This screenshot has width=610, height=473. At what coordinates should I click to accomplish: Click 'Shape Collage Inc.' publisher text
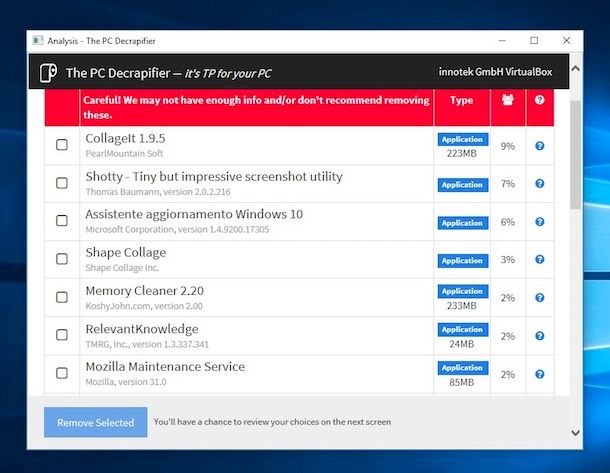point(123,268)
